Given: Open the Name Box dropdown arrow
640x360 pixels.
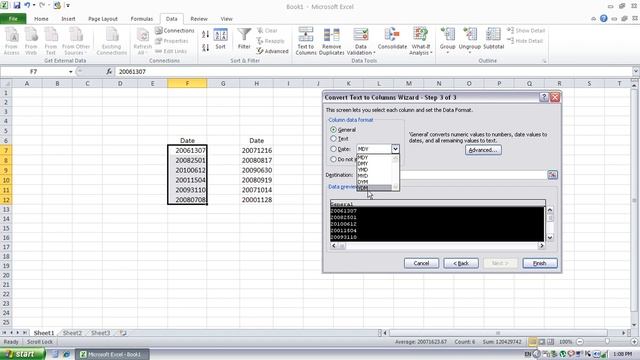Looking at the screenshot, I should 71,71.
